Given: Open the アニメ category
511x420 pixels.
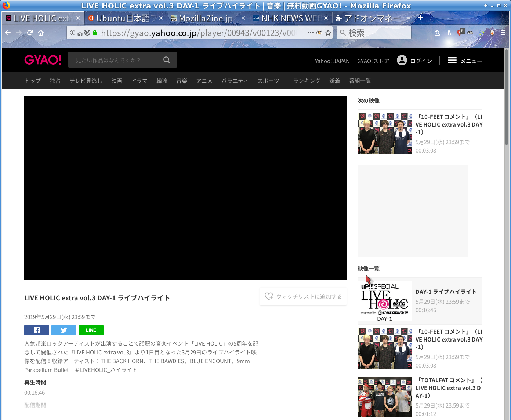Looking at the screenshot, I should pos(204,81).
